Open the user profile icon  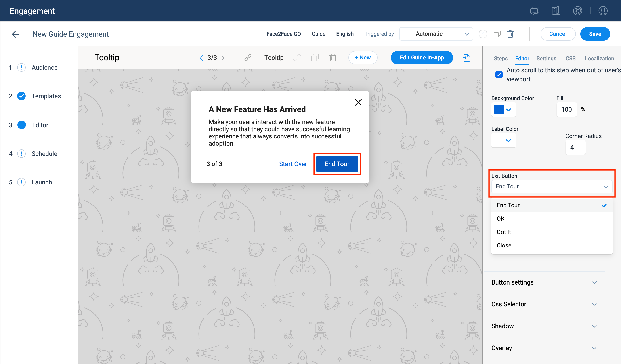pos(603,11)
